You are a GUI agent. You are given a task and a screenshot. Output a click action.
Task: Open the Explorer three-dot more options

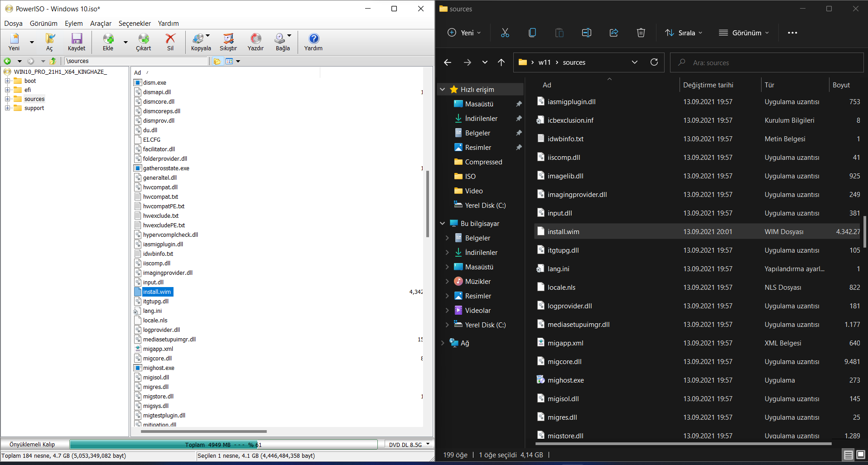tap(792, 33)
